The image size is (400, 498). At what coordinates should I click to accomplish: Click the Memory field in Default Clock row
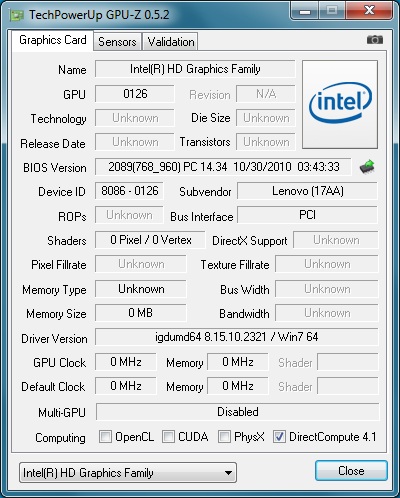pyautogui.click(x=238, y=386)
